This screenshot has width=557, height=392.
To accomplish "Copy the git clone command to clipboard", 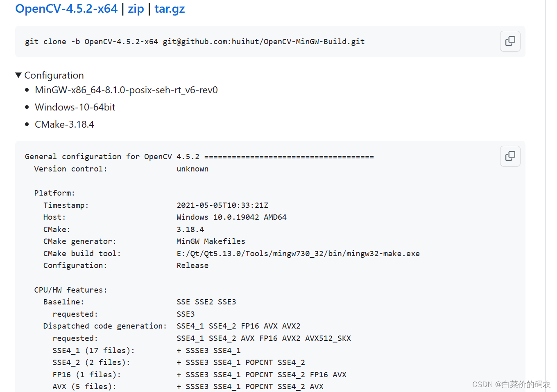I will click(509, 41).
